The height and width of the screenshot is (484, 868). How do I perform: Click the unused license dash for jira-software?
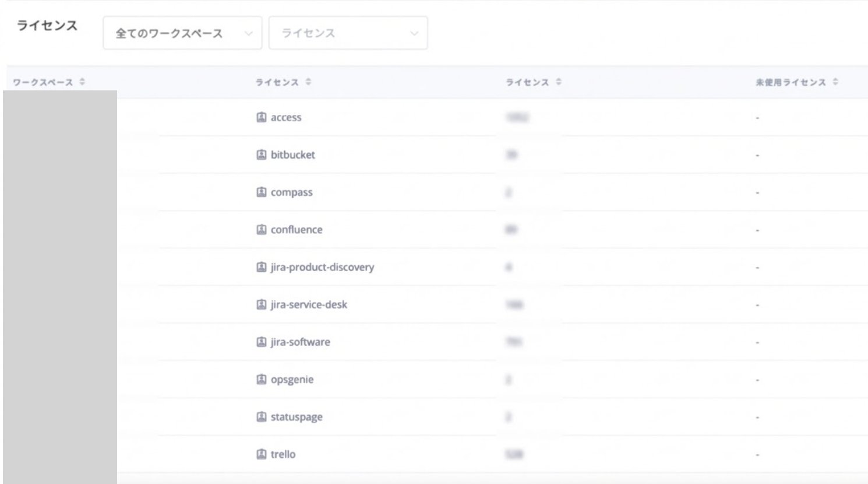click(757, 342)
